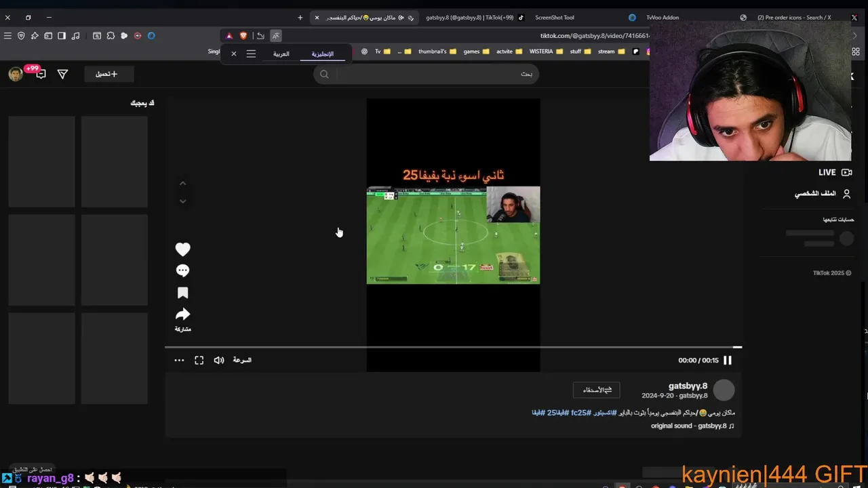Switch to the ScreenShot Tool tab
Screen dimensions: 868x488
click(555, 18)
